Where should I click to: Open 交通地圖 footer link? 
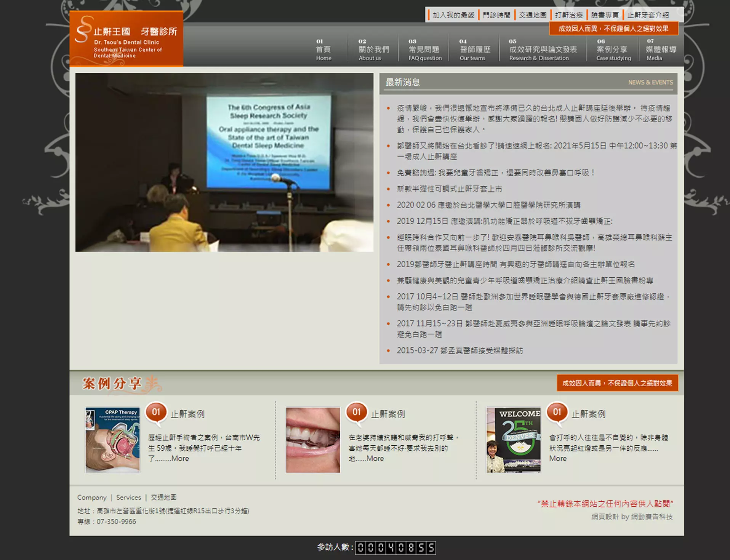[164, 498]
